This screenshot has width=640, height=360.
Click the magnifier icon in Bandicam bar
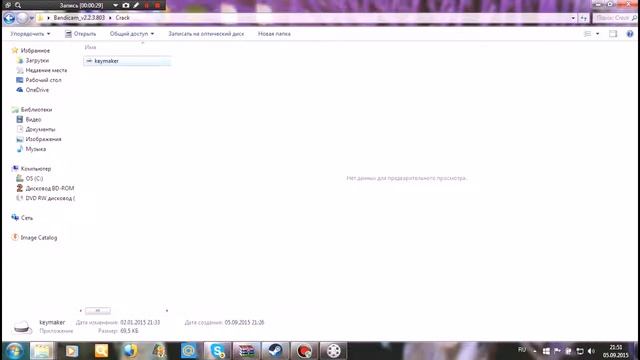(x=18, y=5)
